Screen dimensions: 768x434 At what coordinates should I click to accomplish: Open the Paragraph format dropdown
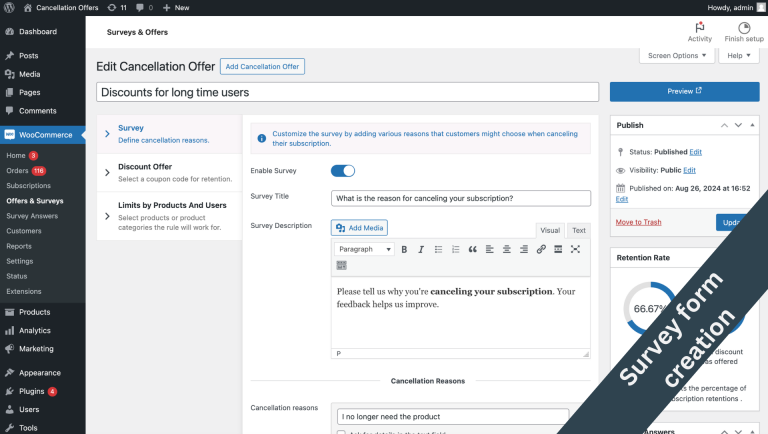(x=364, y=249)
